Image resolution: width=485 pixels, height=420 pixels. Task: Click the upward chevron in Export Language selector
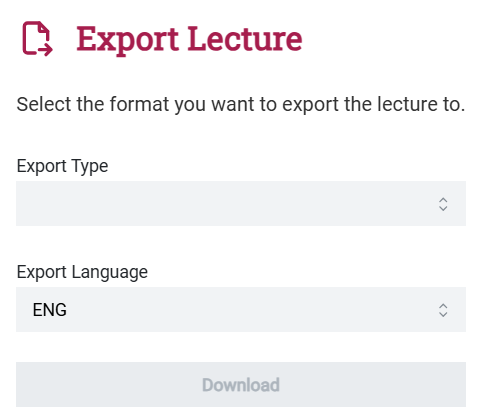click(443, 306)
